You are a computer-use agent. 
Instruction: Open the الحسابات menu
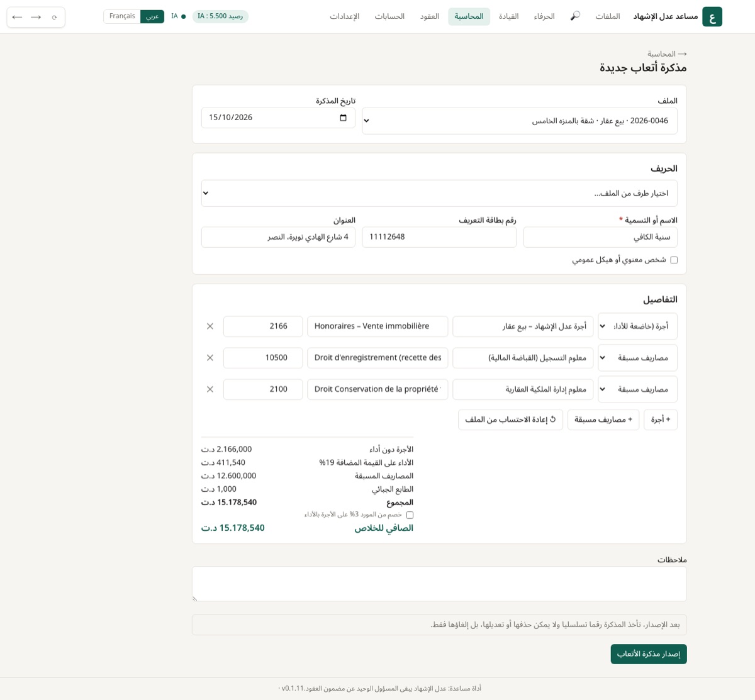tap(389, 16)
